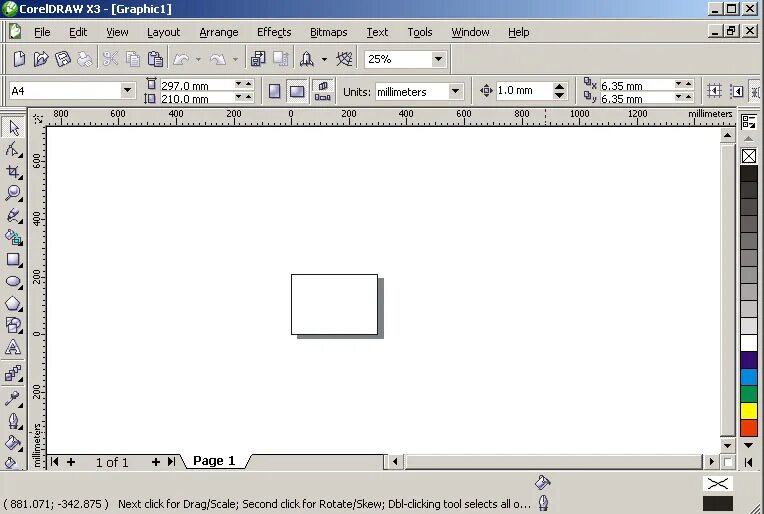Expand the Undo history dropdown arrow

[198, 59]
